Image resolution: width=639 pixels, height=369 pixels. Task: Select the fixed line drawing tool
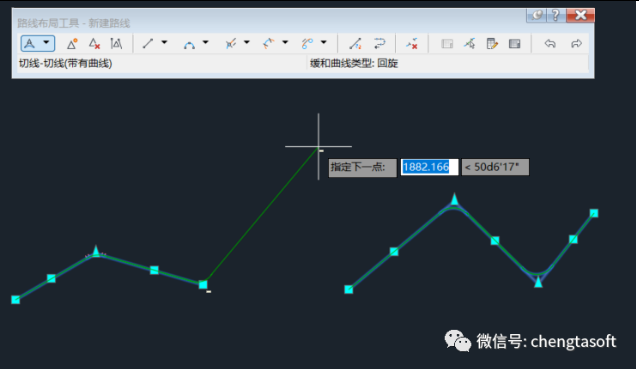(148, 43)
